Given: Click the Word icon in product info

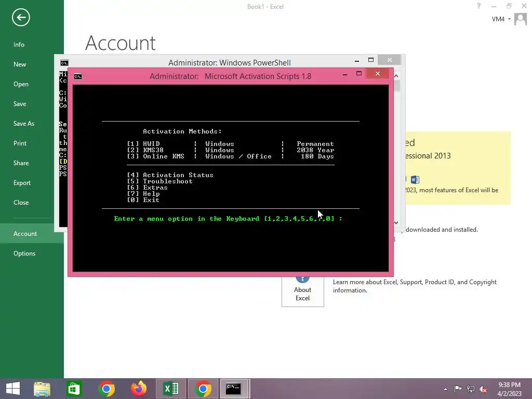Looking at the screenshot, I should (415, 179).
